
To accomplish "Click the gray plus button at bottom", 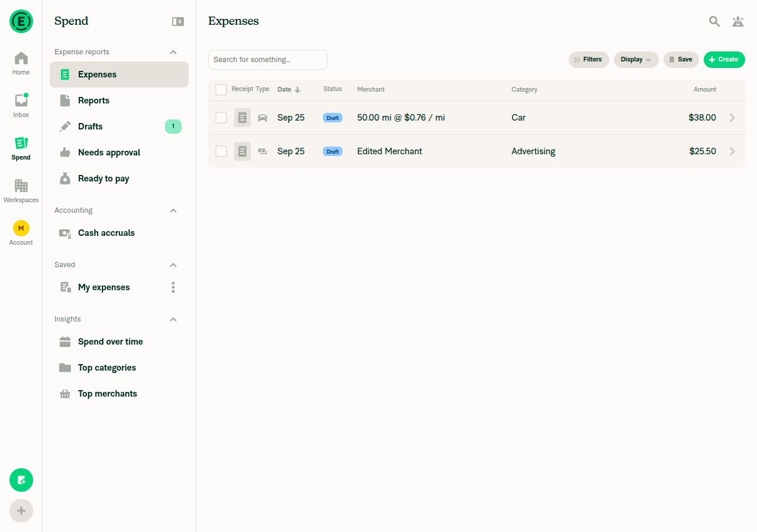I will pyautogui.click(x=21, y=511).
